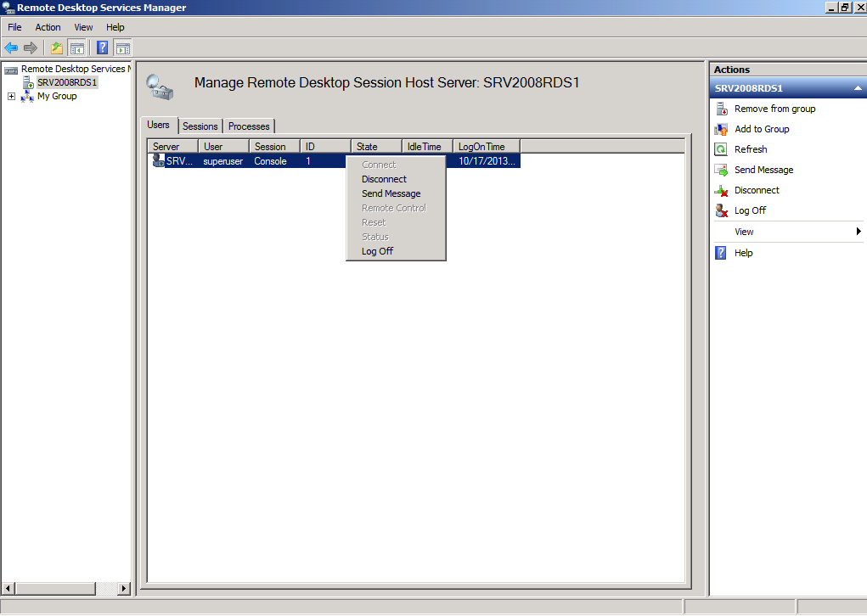
Task: Click Refresh in the Actions pane
Action: (751, 149)
